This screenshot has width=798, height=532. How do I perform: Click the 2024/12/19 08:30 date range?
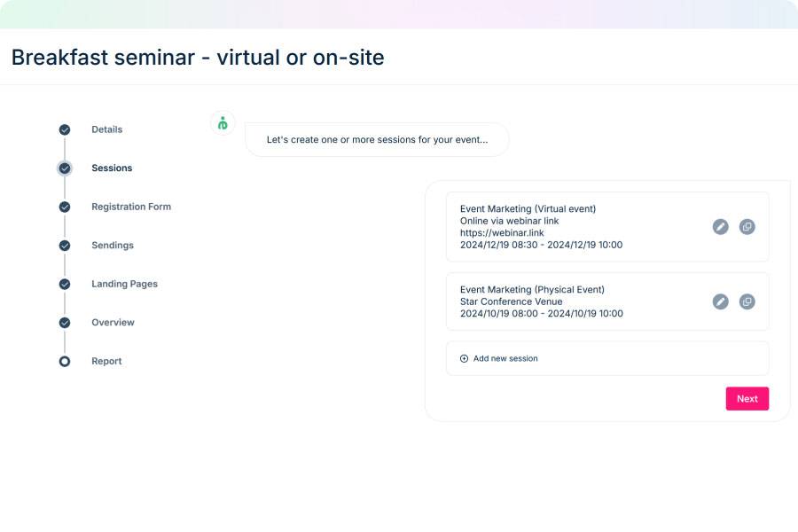pos(541,245)
